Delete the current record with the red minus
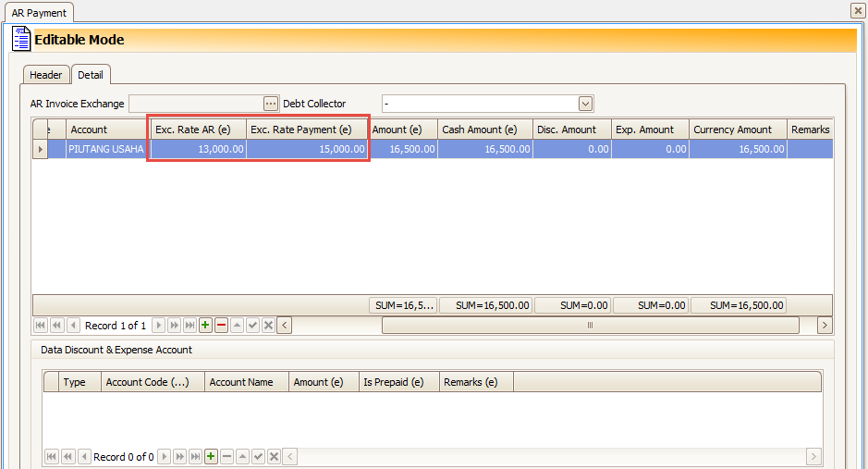868x469 pixels. 222,325
